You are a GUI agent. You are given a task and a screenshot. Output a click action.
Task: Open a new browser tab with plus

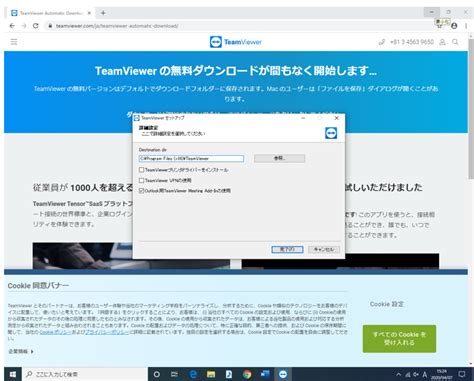click(x=103, y=13)
